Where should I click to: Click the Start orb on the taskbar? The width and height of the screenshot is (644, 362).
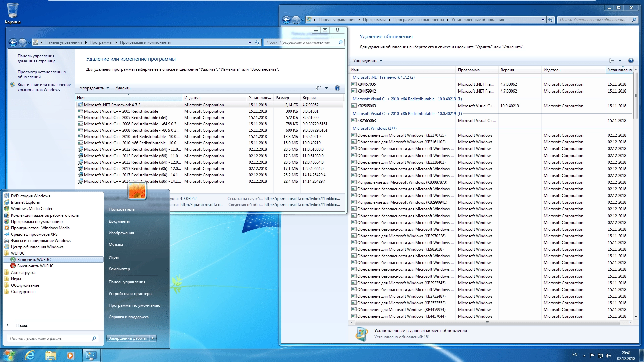point(9,355)
